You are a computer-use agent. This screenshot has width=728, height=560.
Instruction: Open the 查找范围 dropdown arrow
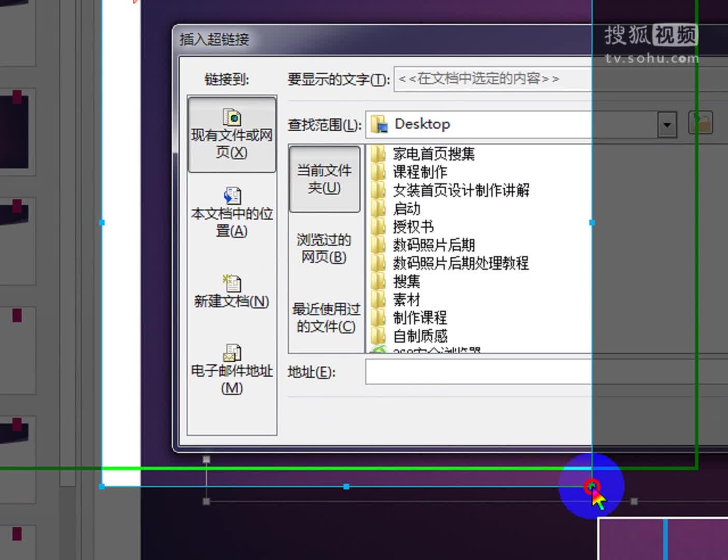tap(667, 124)
